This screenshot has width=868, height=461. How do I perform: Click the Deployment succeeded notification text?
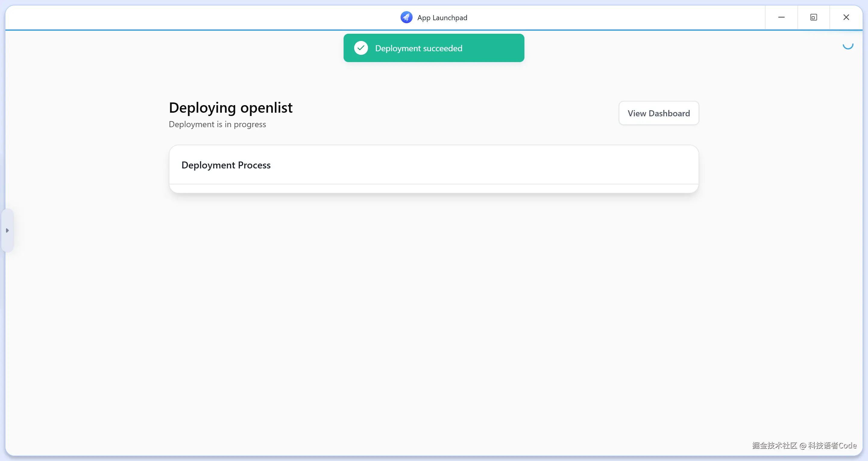tap(419, 49)
